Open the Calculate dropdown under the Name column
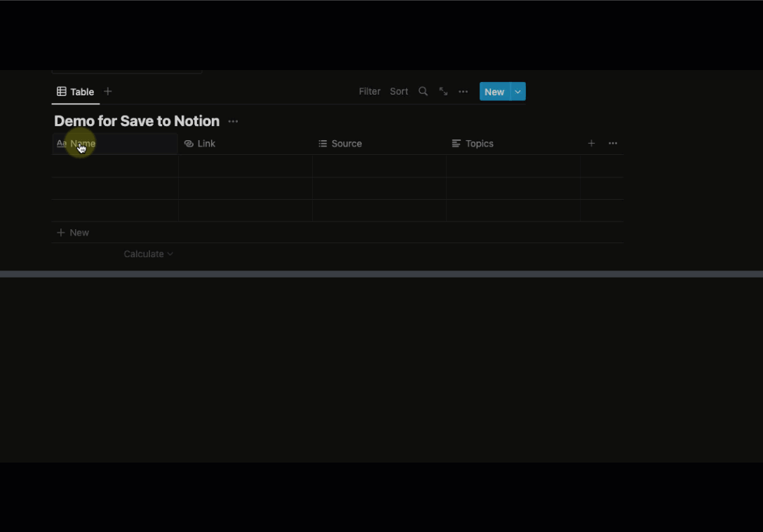The height and width of the screenshot is (532, 763). click(148, 254)
